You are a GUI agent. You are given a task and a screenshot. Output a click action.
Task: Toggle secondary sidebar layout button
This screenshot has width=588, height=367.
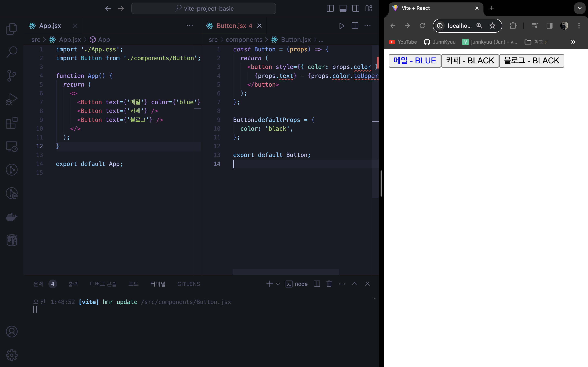pos(356,9)
